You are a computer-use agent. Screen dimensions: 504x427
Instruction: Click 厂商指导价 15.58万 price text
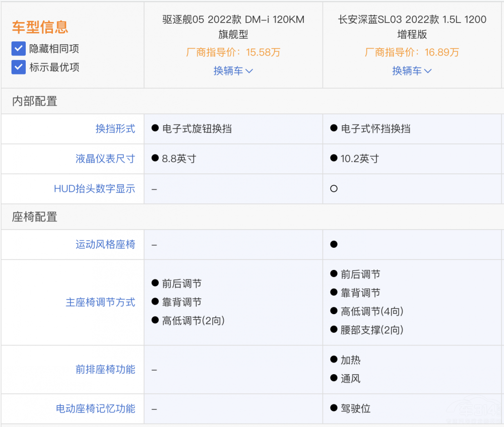coord(233,52)
